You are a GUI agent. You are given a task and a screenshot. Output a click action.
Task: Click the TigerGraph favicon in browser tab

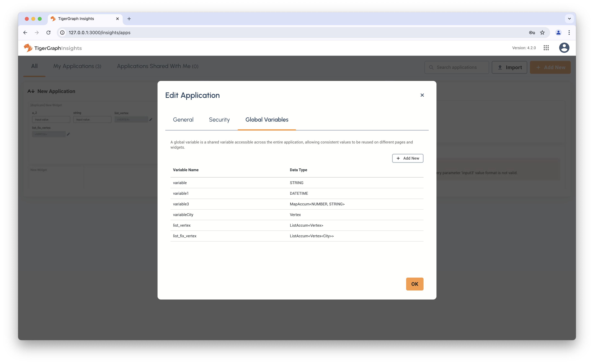pos(53,19)
